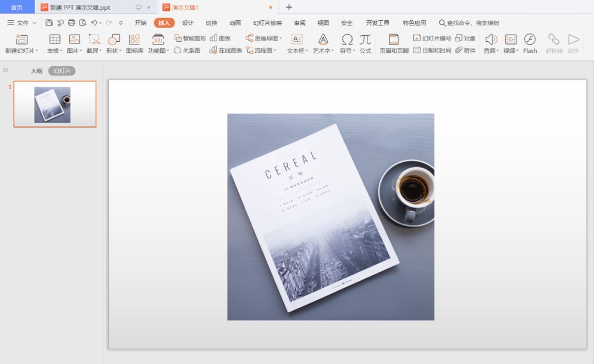Click the 新建幻灯片 new slide icon
The height and width of the screenshot is (364, 594).
pos(21,40)
